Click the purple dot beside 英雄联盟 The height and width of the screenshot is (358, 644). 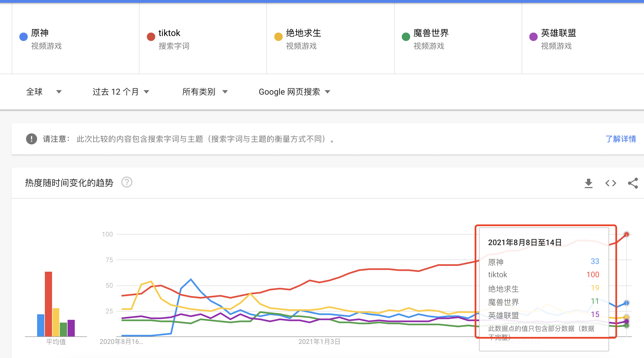tap(533, 37)
